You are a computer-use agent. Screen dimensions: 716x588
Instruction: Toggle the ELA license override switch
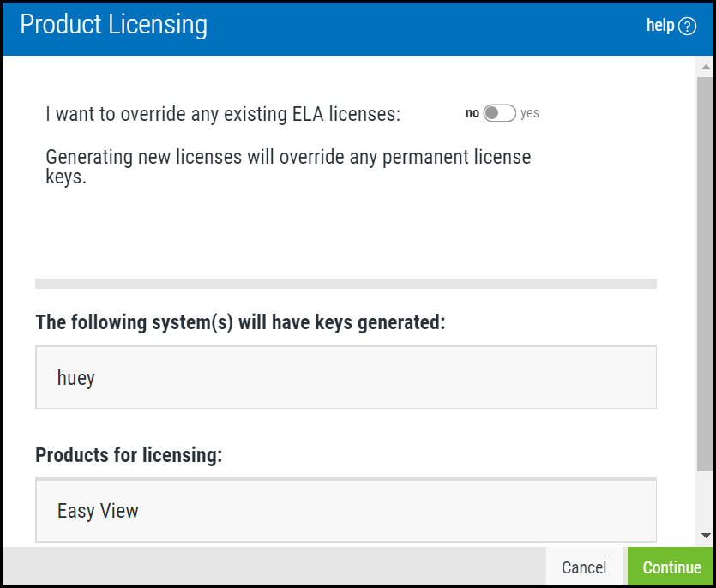tap(499, 113)
